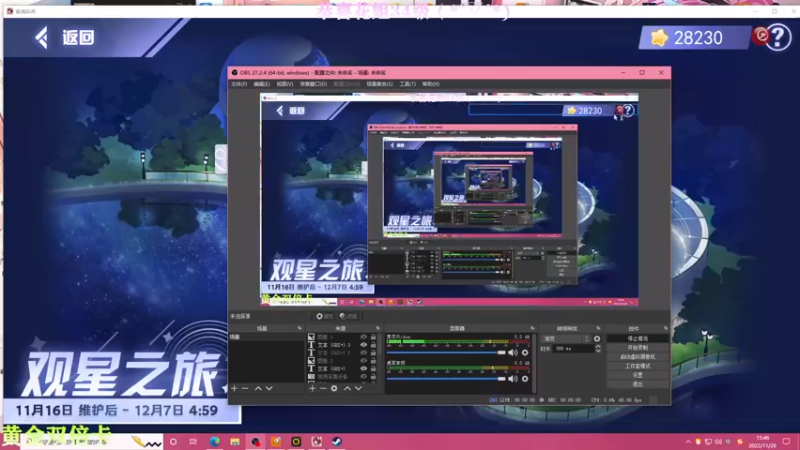Remove selected source with minus icon
This screenshot has height=450, width=800.
click(323, 388)
